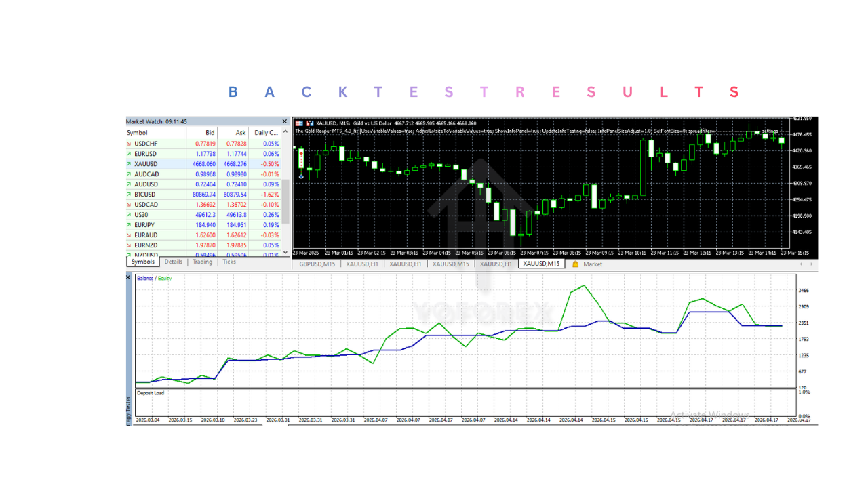
Task: Click the Gold Reaper EA parameters text
Action: 505,131
